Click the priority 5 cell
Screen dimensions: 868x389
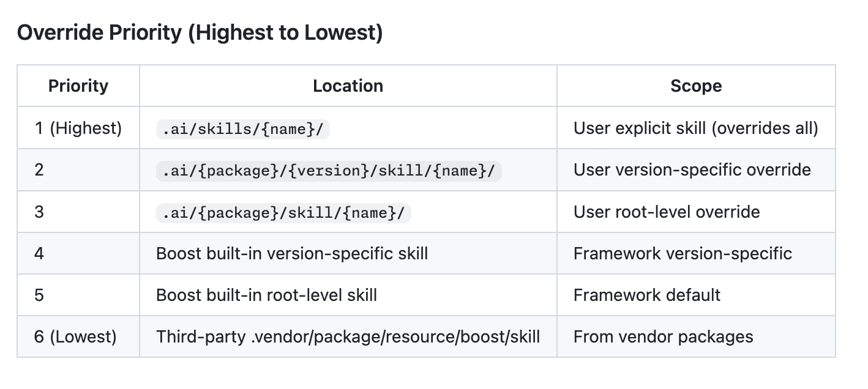tap(39, 295)
